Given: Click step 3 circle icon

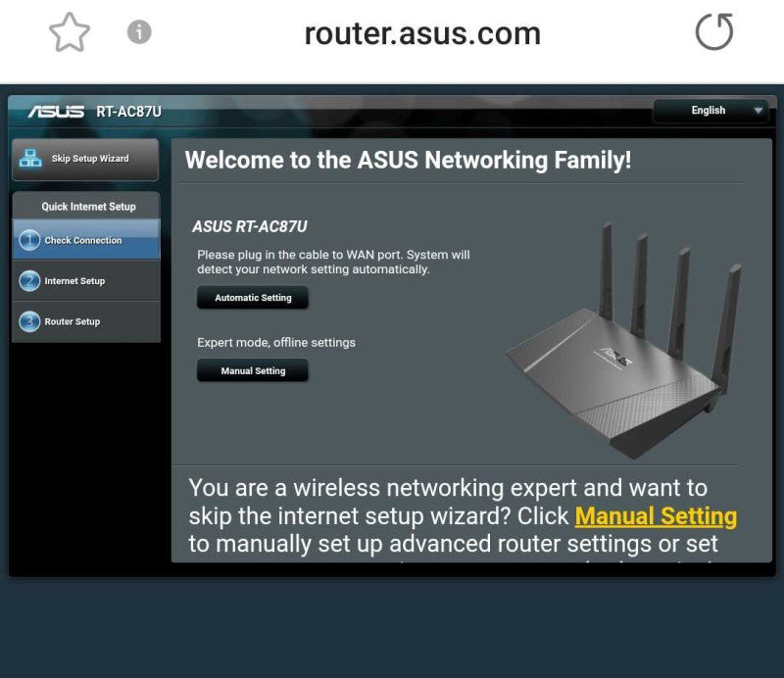Looking at the screenshot, I should pos(29,321).
